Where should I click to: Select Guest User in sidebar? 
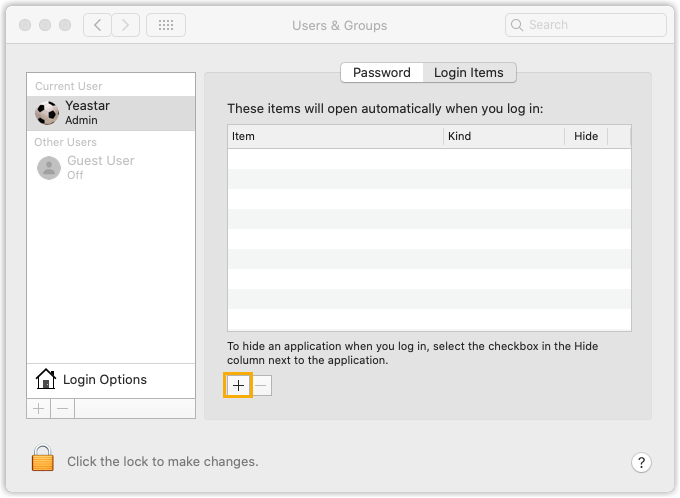point(111,167)
